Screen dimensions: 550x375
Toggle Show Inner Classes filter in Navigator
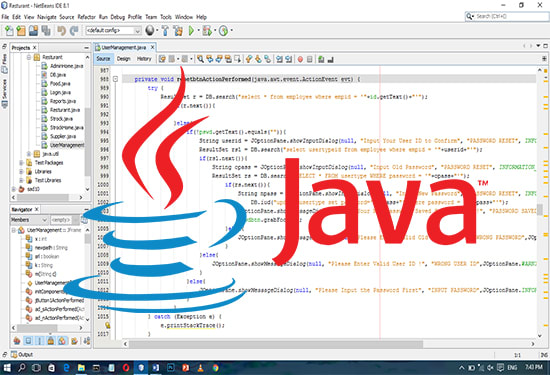[x=62, y=340]
